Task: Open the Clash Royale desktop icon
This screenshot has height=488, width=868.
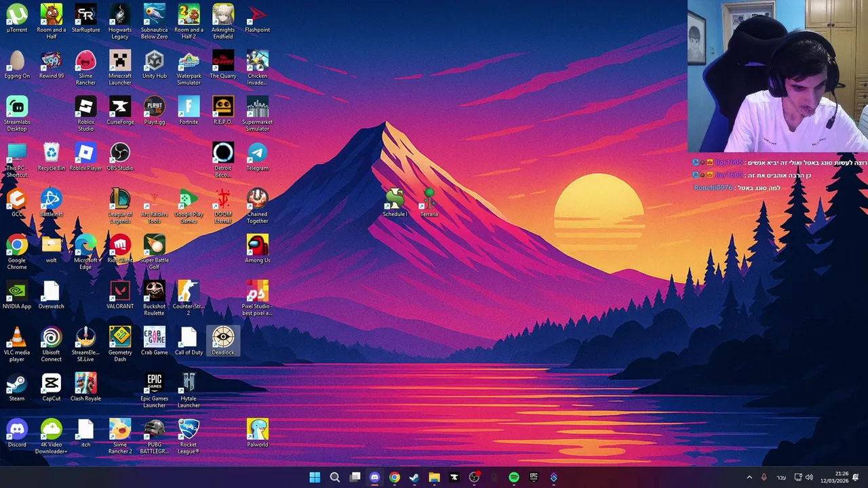Action: coord(85,387)
